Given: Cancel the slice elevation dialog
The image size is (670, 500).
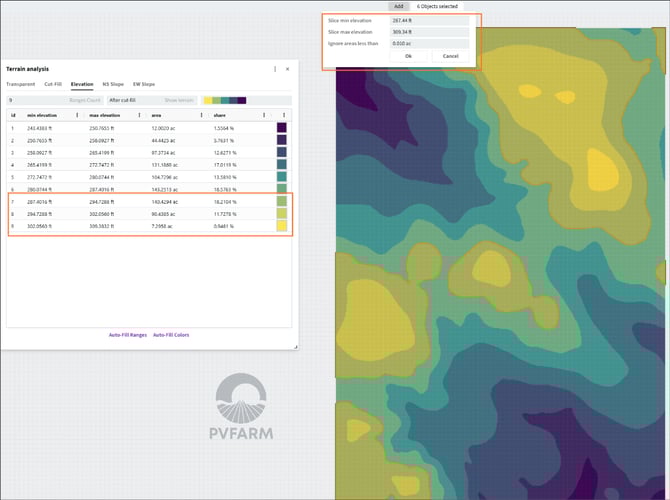Looking at the screenshot, I should coord(450,56).
